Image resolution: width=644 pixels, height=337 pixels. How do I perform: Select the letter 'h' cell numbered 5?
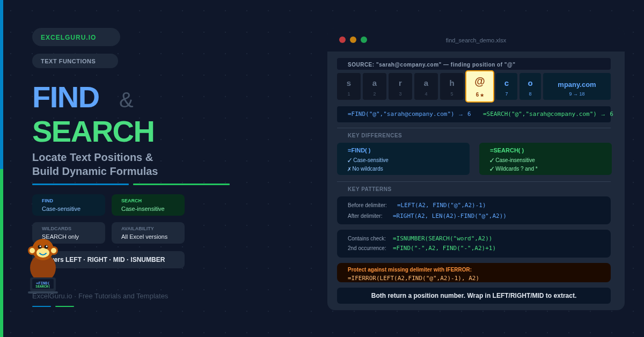tap(452, 86)
